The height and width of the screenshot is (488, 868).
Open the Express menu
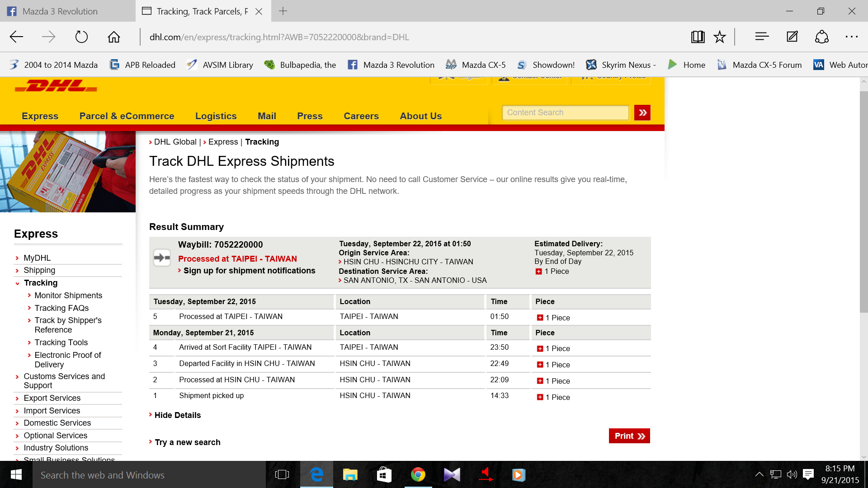(40, 116)
